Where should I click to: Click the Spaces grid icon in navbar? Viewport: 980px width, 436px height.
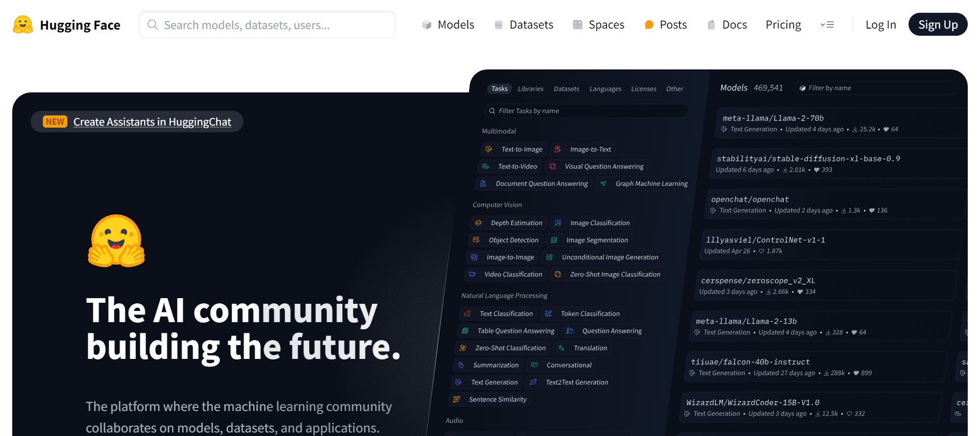578,25
